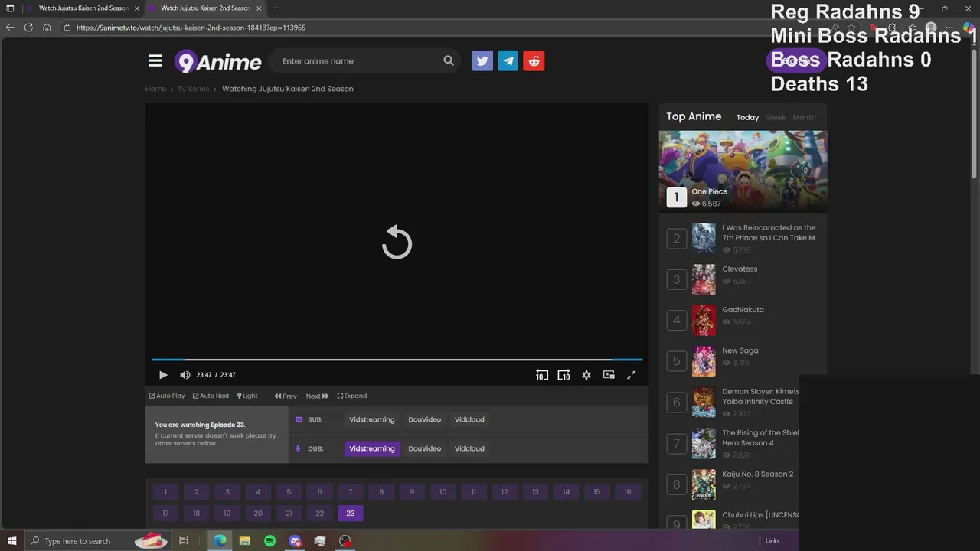The height and width of the screenshot is (551, 980).
Task: Enter fullscreen mode in player
Action: [632, 375]
